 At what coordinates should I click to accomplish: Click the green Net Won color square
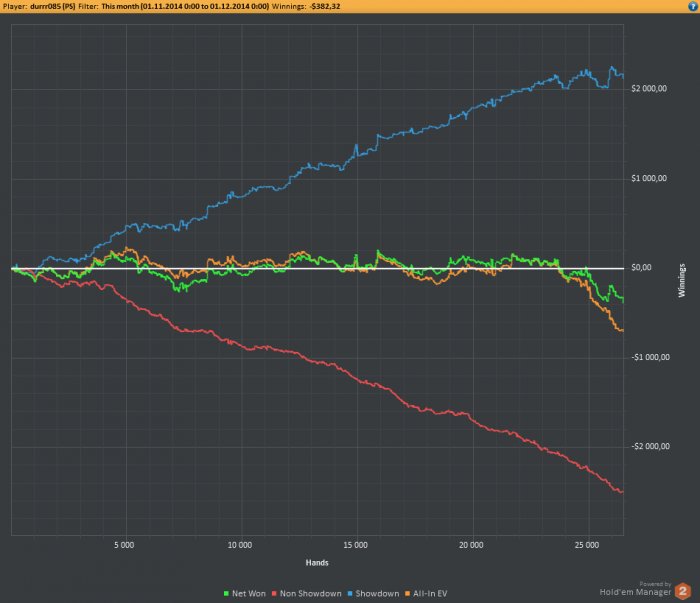[x=226, y=594]
